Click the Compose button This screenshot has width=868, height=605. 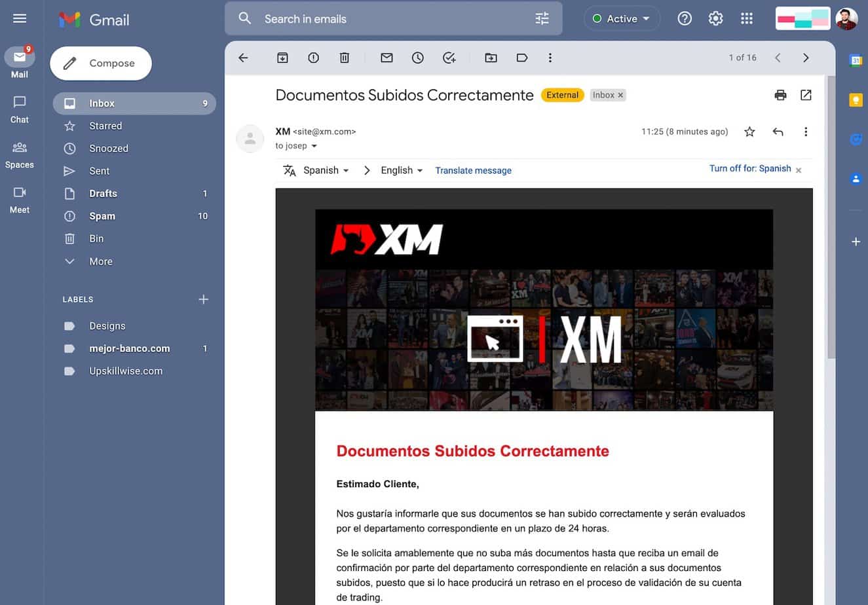pyautogui.click(x=101, y=64)
